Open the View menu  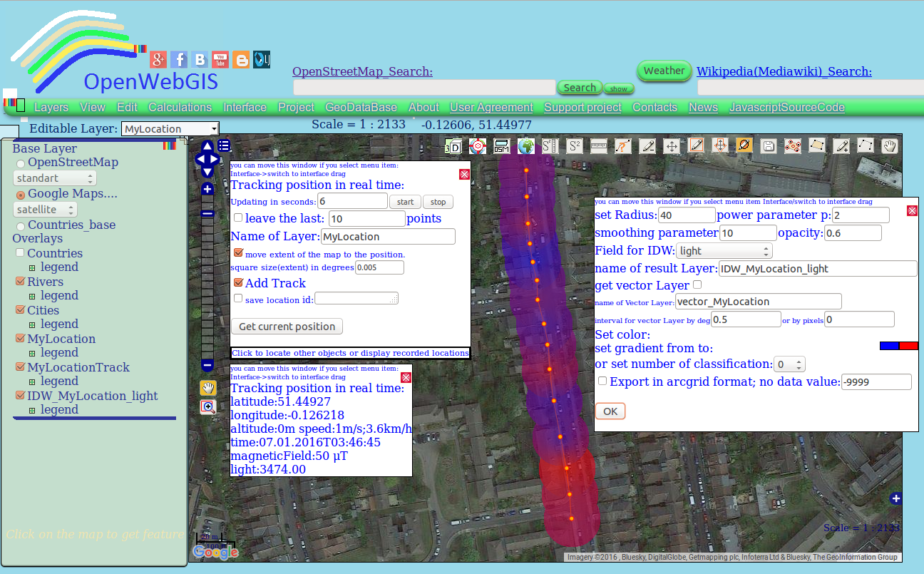click(93, 108)
